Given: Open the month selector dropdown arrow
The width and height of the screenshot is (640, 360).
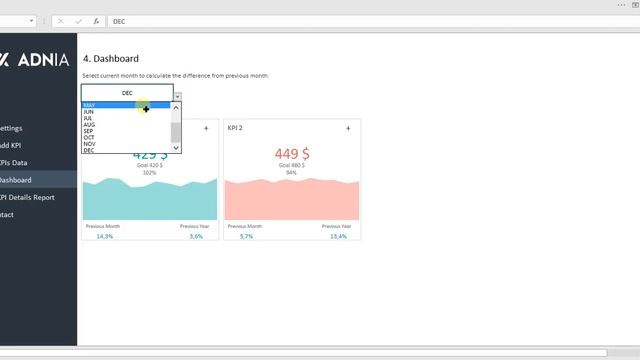Looking at the screenshot, I should [178, 97].
